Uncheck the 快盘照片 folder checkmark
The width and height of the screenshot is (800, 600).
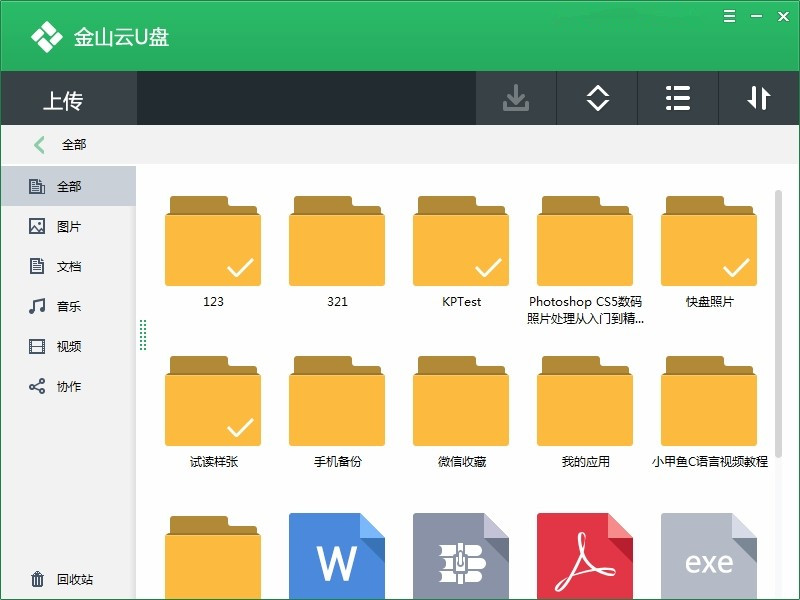736,267
